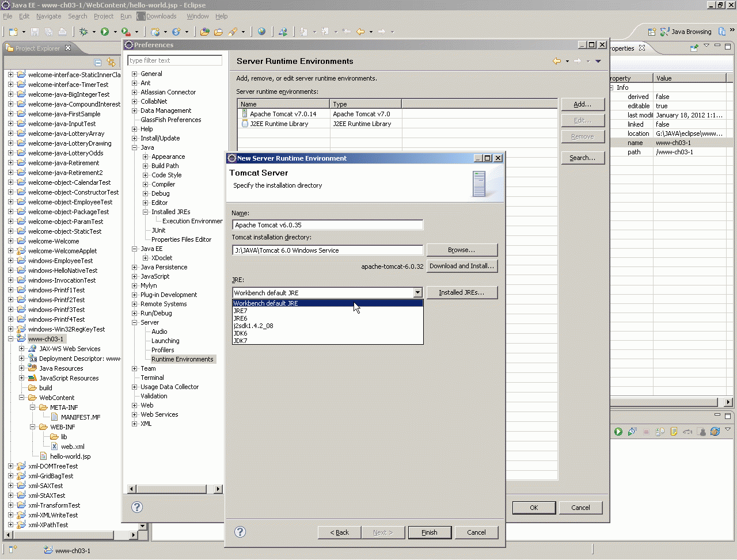Click the Download and Install... button
Image resolution: width=737 pixels, height=560 pixels.
point(462,266)
